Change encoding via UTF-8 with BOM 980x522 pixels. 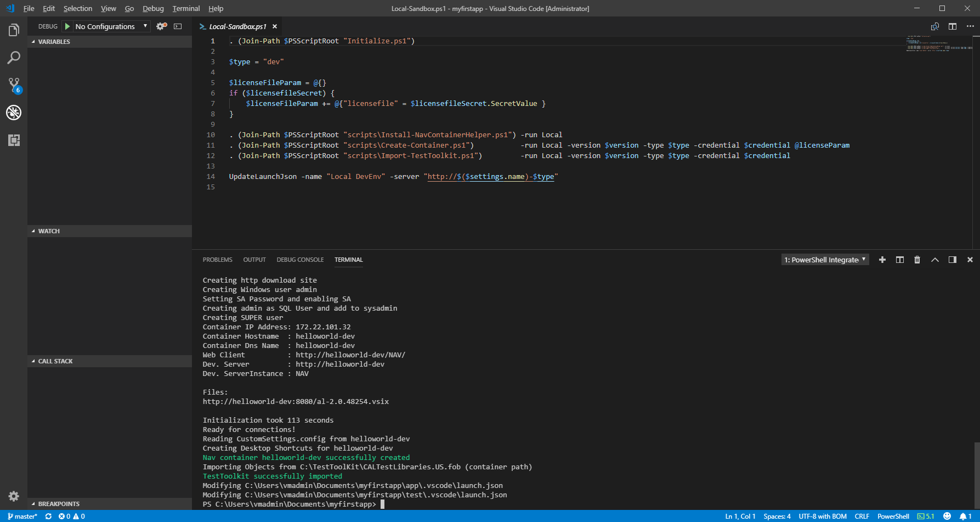coord(822,517)
